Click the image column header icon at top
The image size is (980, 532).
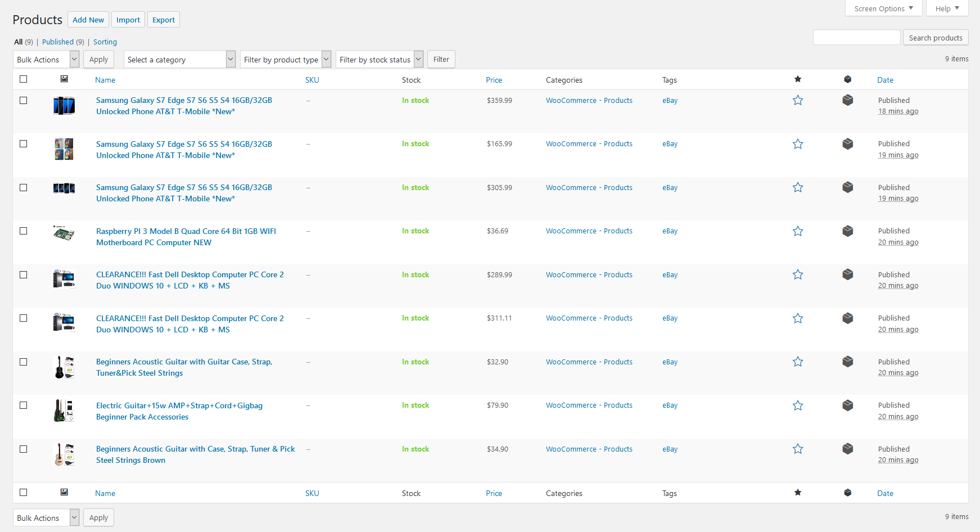(x=64, y=79)
